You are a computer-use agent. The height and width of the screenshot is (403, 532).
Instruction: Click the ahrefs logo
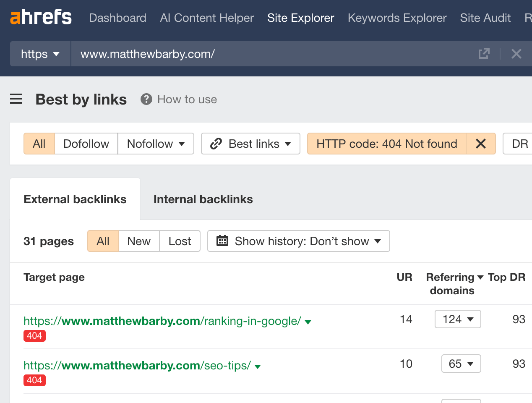click(40, 17)
